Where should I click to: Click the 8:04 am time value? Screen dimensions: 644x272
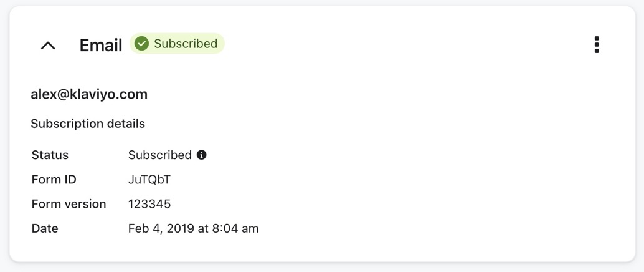tap(235, 228)
